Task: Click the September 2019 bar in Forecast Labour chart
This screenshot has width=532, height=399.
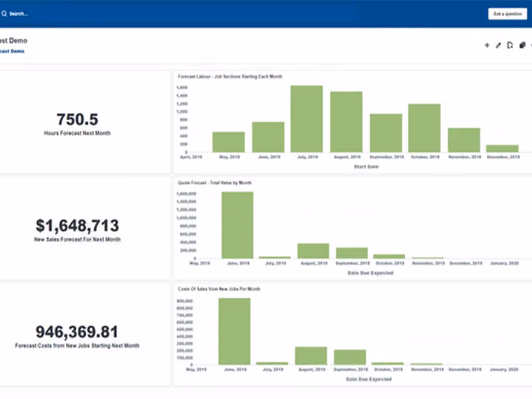Action: (x=386, y=133)
